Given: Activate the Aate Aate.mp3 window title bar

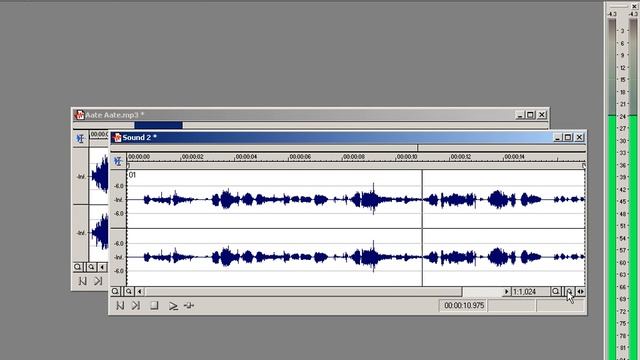Looking at the screenshot, I should point(310,115).
